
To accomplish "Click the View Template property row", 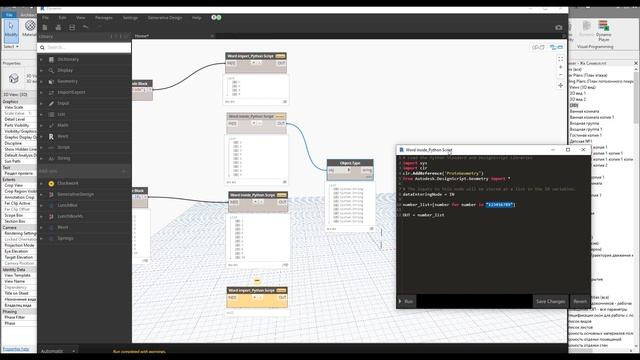I will (x=19, y=276).
